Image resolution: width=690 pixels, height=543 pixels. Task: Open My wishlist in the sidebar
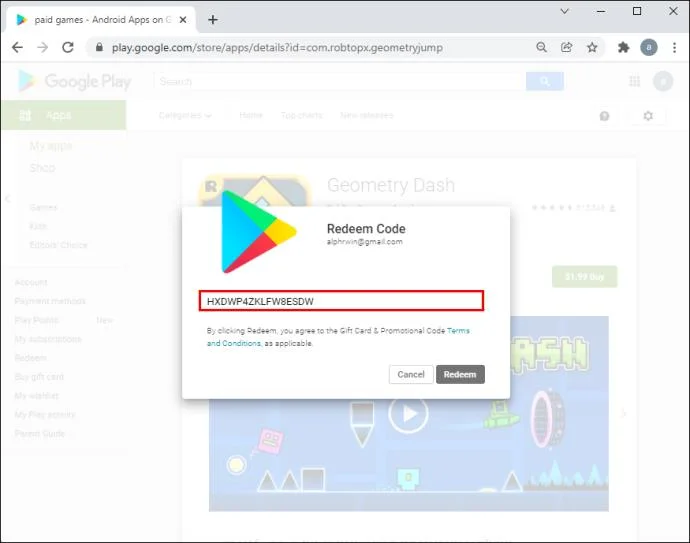point(37,396)
